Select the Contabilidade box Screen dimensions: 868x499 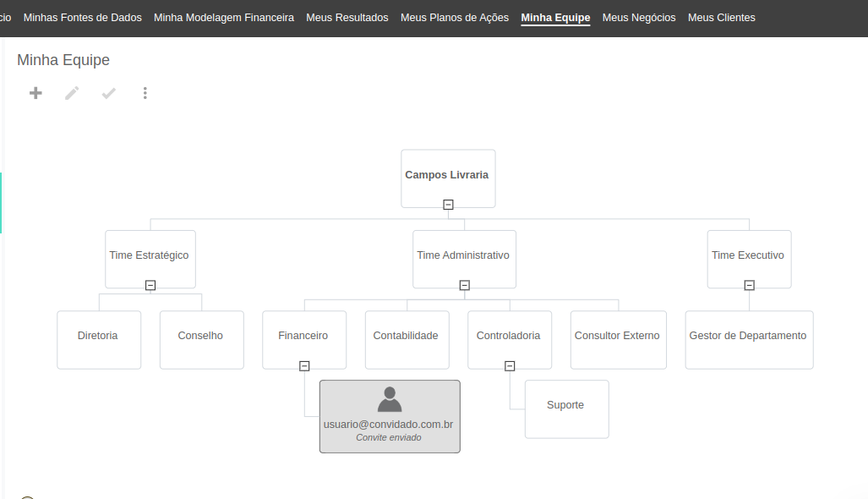(407, 339)
